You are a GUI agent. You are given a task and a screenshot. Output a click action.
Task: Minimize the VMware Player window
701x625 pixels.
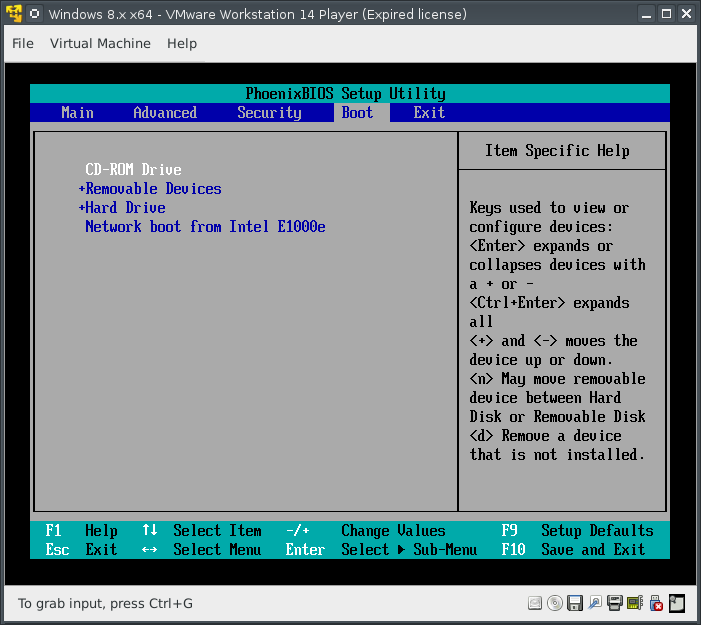(x=646, y=14)
